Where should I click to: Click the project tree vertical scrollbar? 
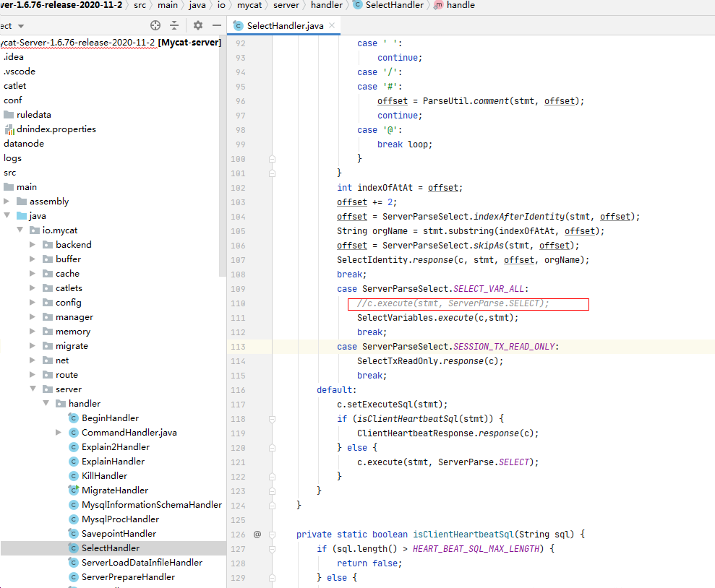coord(223,155)
